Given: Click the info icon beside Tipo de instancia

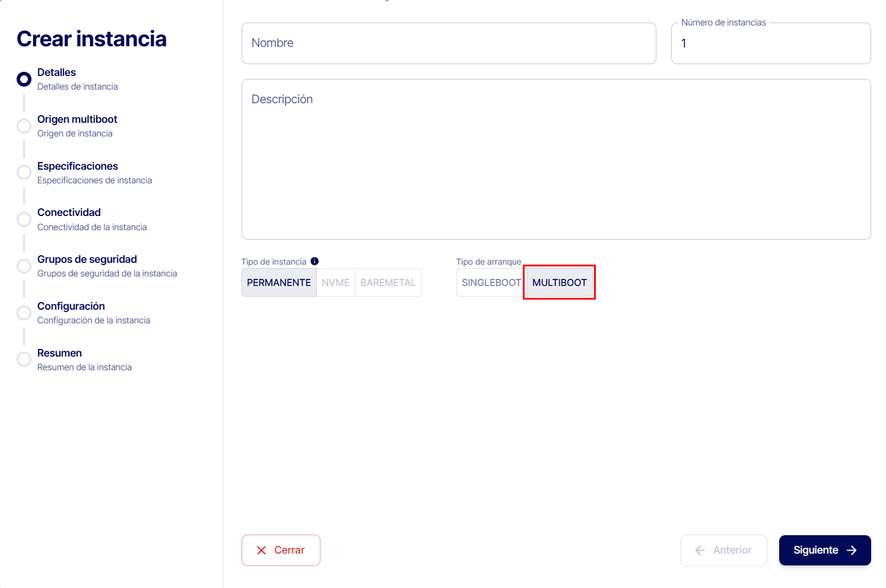Looking at the screenshot, I should pyautogui.click(x=315, y=261).
